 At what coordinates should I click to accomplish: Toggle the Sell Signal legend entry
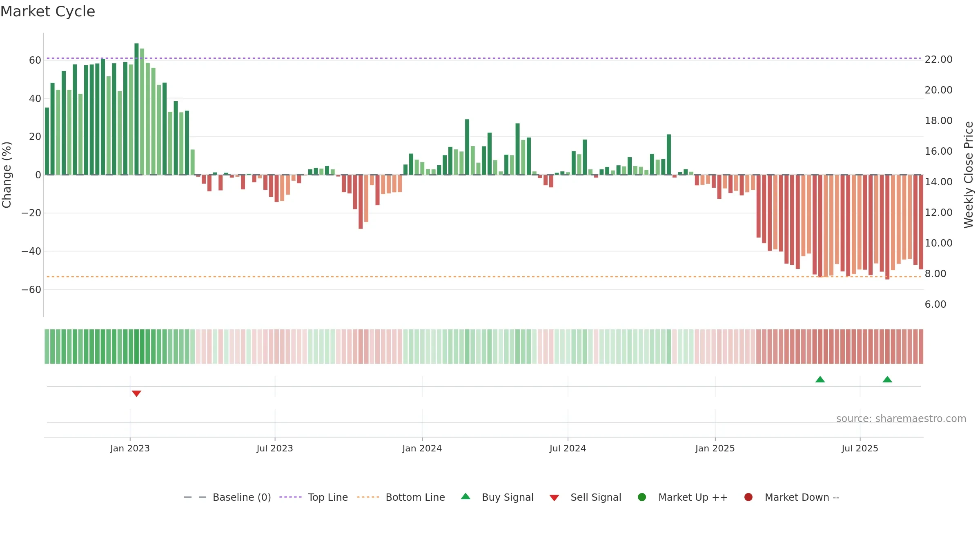click(x=585, y=497)
